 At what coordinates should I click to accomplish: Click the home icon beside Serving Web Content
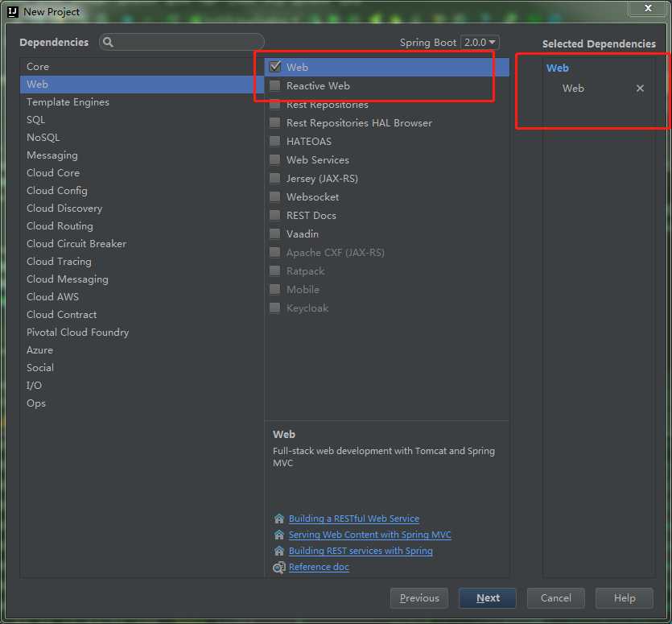279,535
